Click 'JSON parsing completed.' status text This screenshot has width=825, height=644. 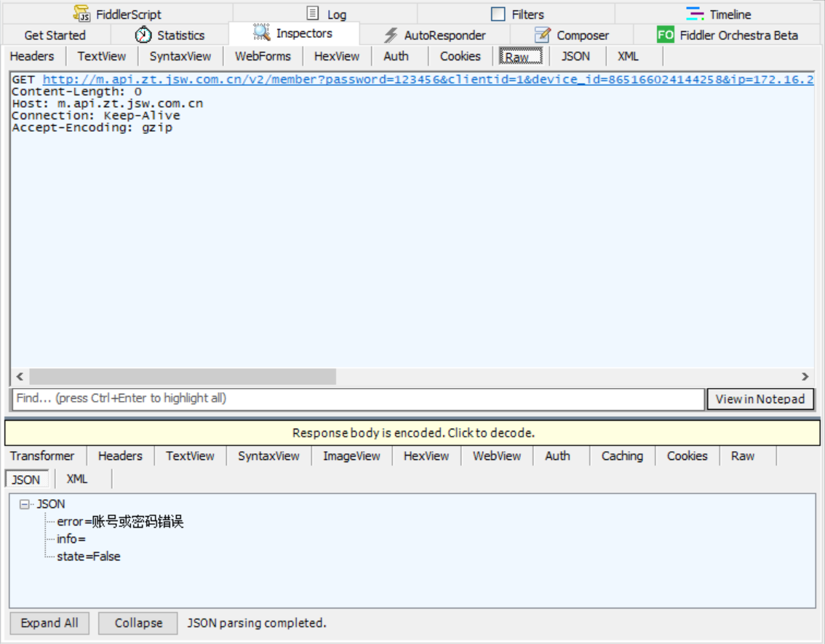(x=257, y=623)
